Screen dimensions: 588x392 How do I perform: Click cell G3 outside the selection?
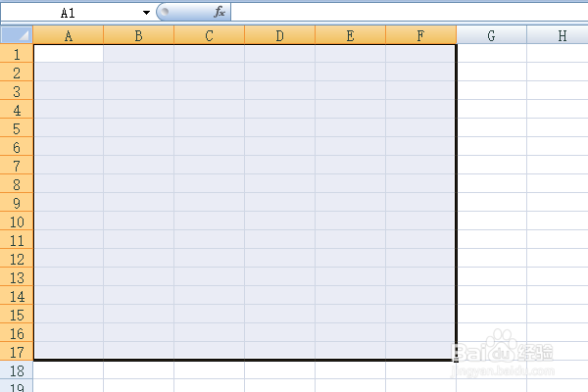(x=492, y=91)
